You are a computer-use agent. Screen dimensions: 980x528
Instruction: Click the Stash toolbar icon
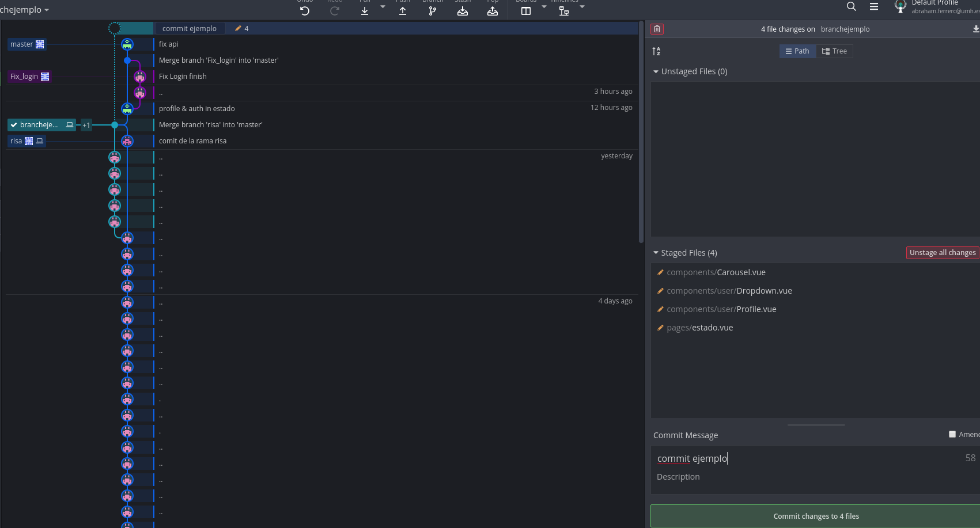[463, 10]
